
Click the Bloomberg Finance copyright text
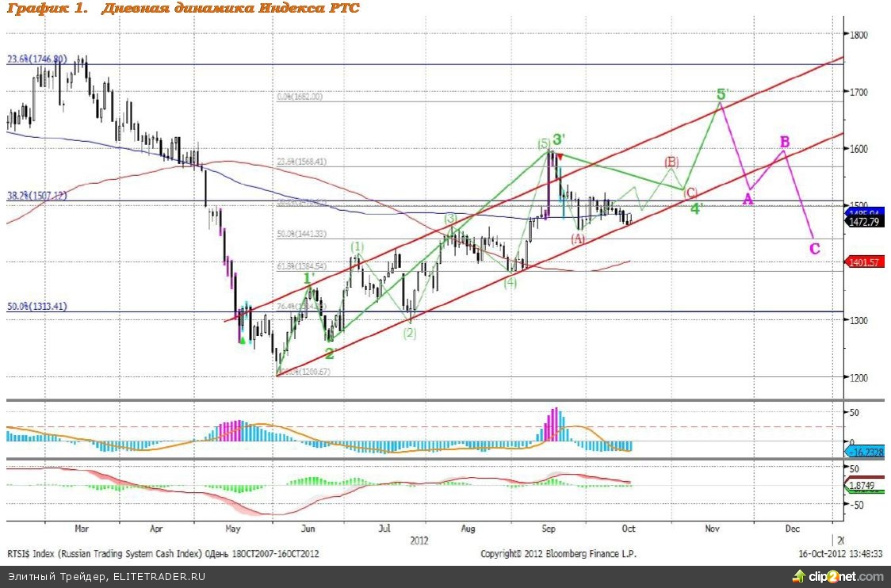pyautogui.click(x=557, y=554)
